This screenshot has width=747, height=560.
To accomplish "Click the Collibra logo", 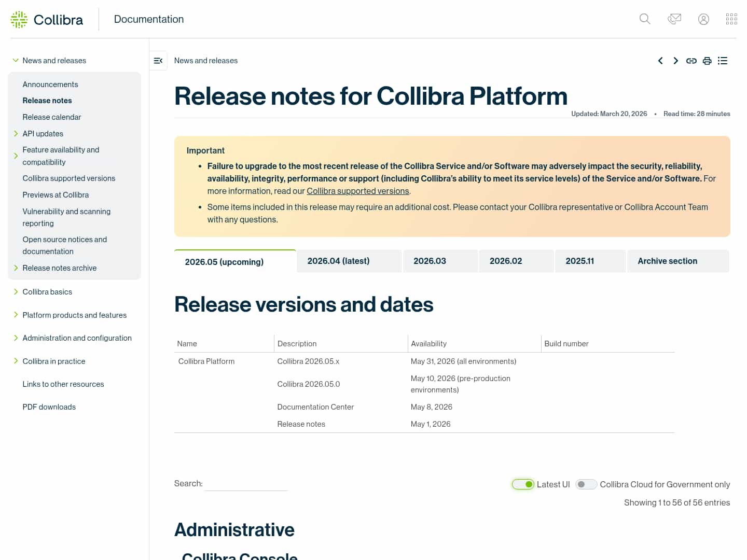I will click(x=47, y=19).
